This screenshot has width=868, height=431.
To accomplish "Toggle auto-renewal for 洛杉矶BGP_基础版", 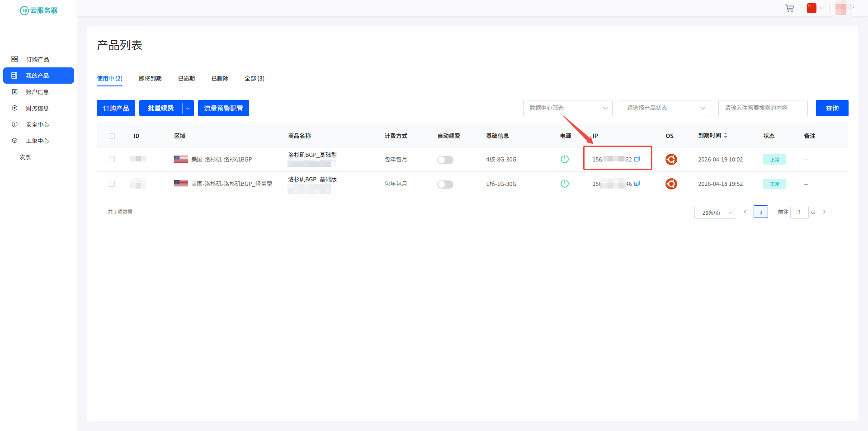I will coord(445,185).
